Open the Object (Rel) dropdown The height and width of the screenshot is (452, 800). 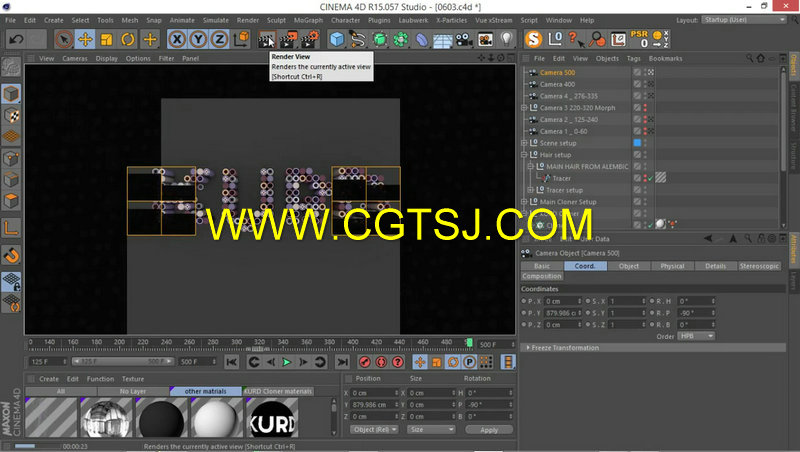pos(374,430)
